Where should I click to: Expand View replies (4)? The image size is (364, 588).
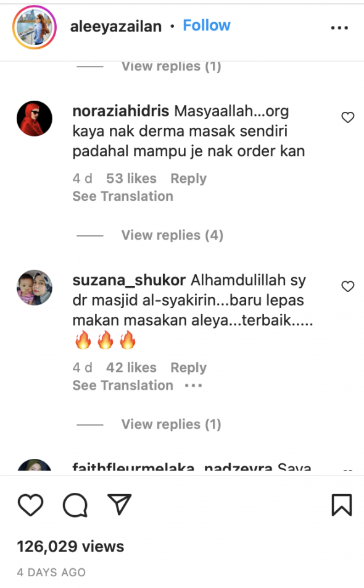[x=172, y=235]
